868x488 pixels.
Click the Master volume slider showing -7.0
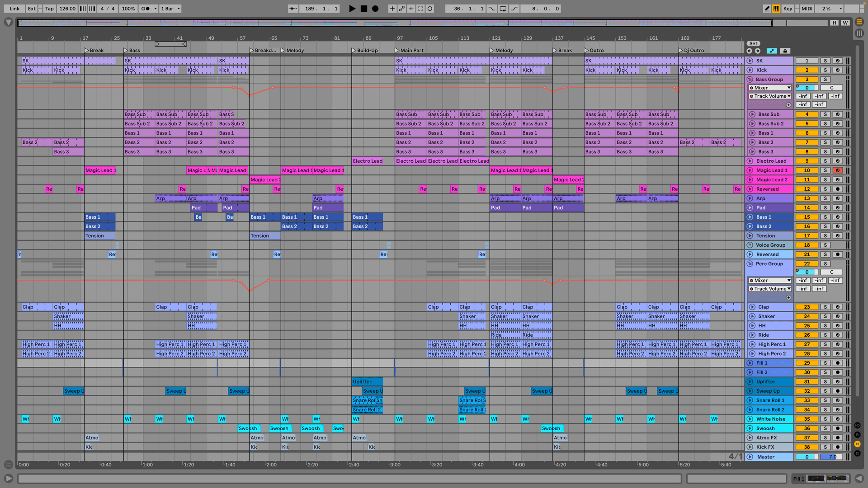[832, 457]
